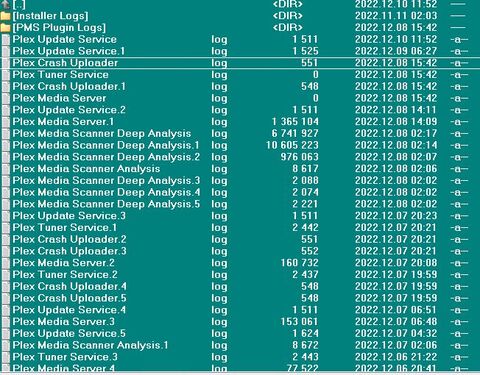This screenshot has height=375, width=480.
Task: Click the file icon of Plex Crash Uploader.1
Action: click(x=6, y=86)
